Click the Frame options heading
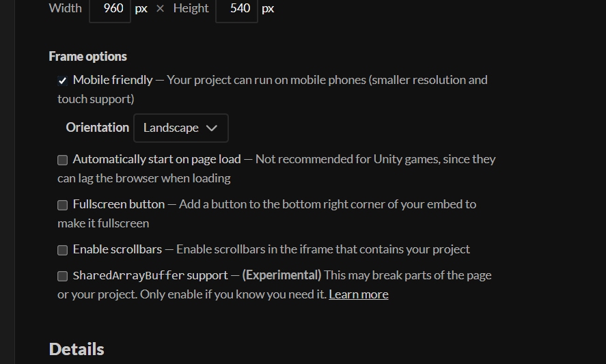 (87, 57)
